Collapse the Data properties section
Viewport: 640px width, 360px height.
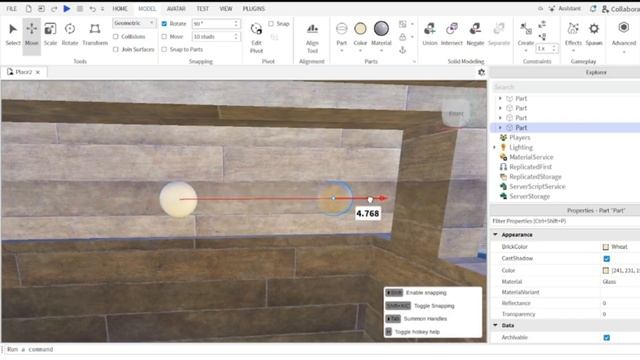pyautogui.click(x=495, y=325)
